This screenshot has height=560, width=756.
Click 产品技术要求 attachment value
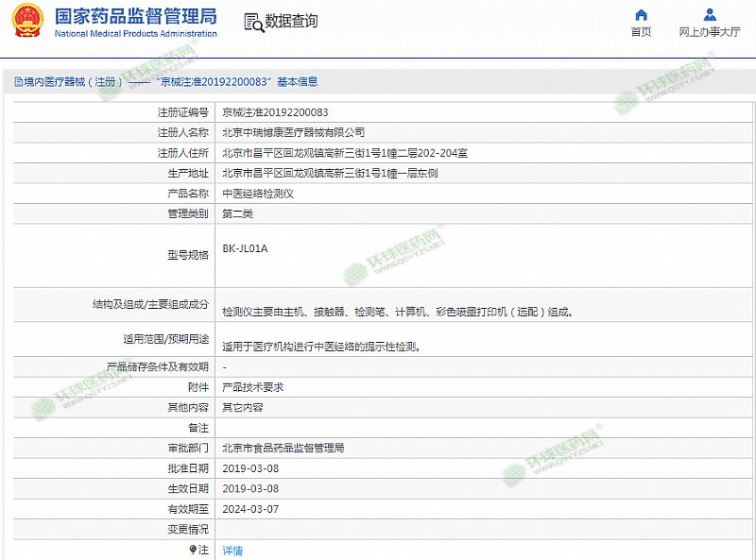pyautogui.click(x=252, y=387)
